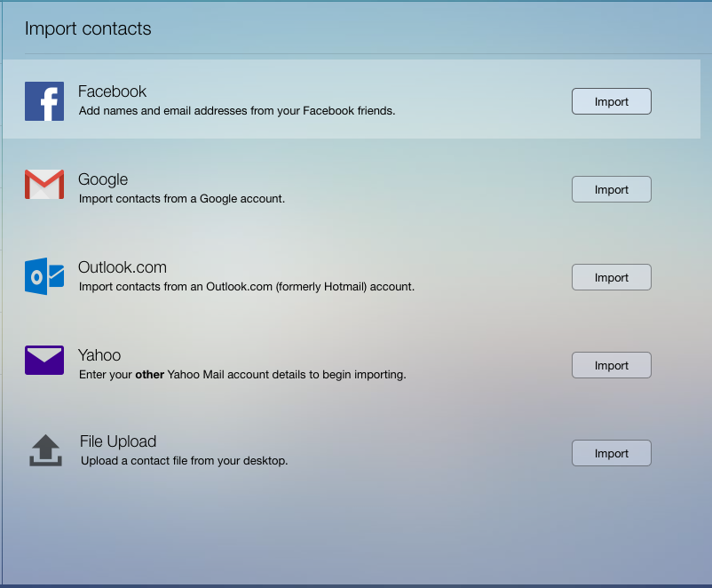
Task: Click the Facebook logo icon
Action: [44, 101]
